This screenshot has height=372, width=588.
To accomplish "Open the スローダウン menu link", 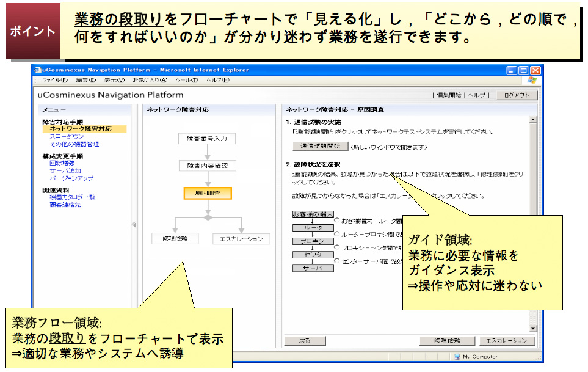I will tap(67, 136).
